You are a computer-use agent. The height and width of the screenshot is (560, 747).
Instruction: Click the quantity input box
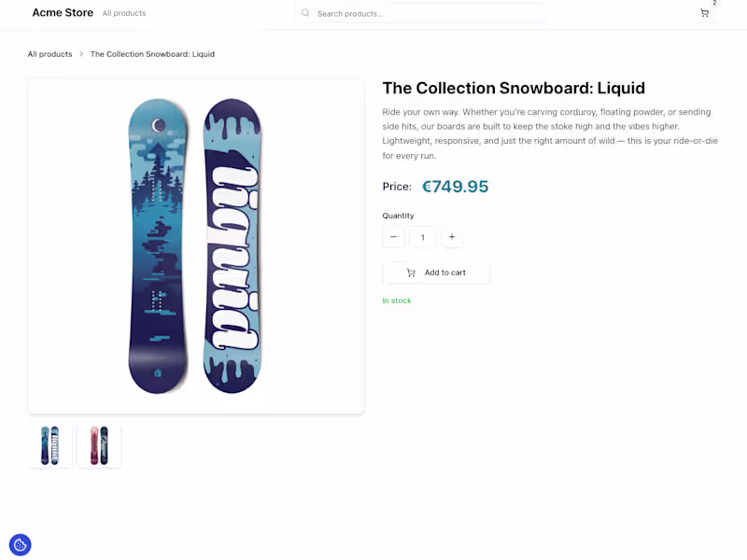(422, 237)
